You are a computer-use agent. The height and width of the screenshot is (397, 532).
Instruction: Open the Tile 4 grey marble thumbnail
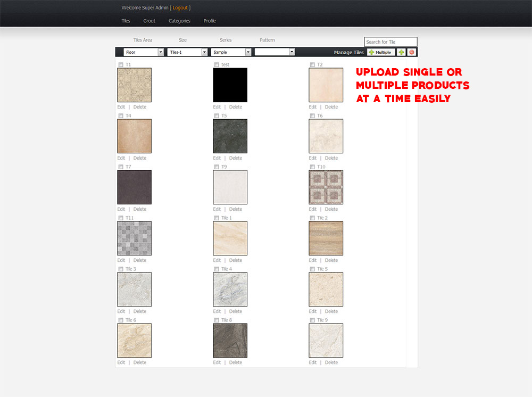click(230, 290)
